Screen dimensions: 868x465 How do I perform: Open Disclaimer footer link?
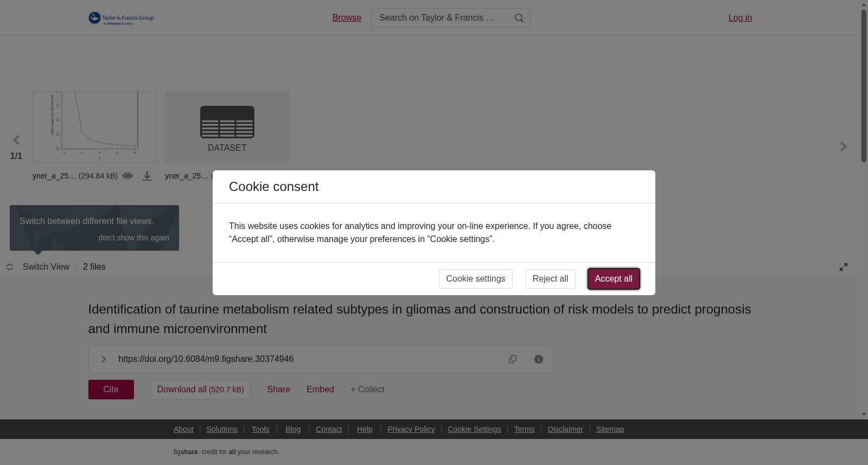click(565, 429)
